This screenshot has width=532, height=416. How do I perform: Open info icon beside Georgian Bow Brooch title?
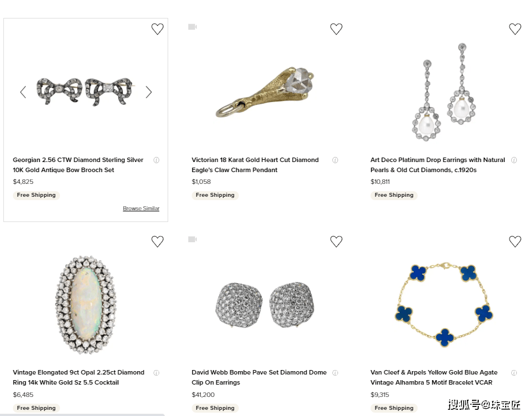(156, 160)
